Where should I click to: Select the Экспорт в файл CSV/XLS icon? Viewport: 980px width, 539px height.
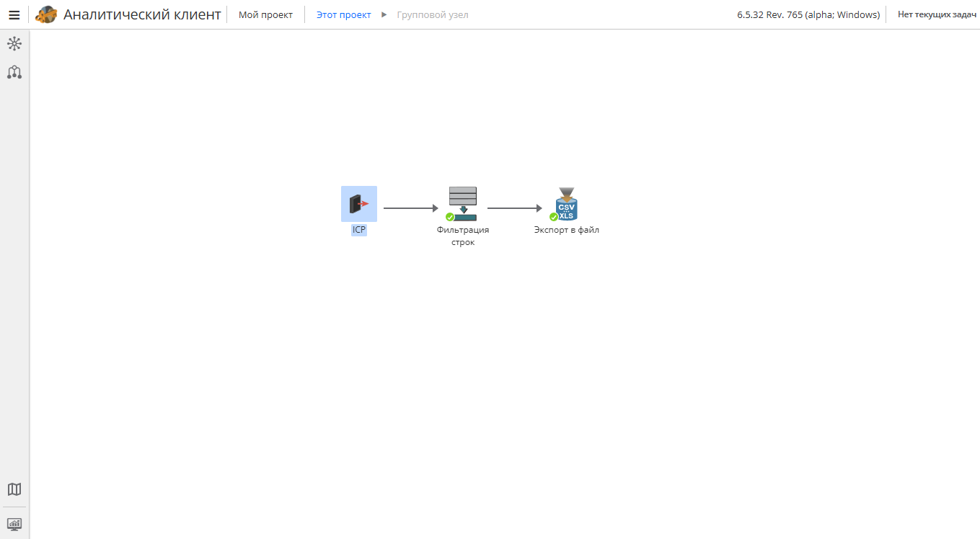pos(567,204)
